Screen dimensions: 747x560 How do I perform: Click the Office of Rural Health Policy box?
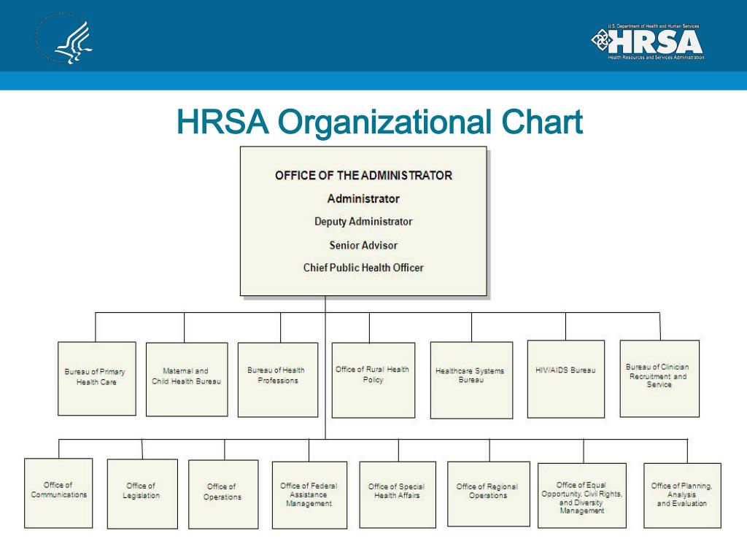[x=373, y=381]
